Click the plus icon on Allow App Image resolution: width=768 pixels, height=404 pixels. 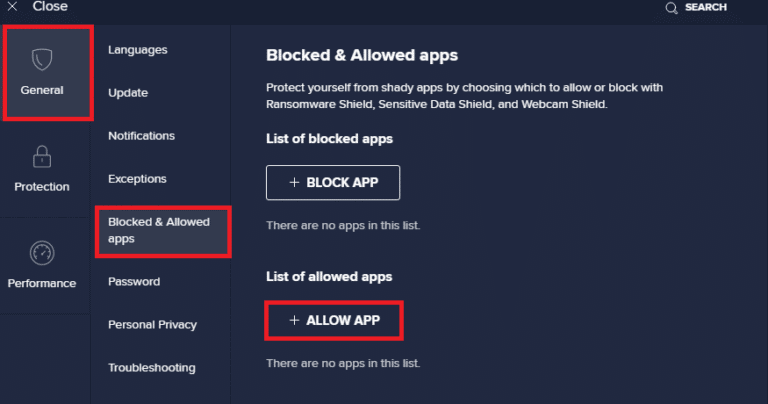(294, 320)
